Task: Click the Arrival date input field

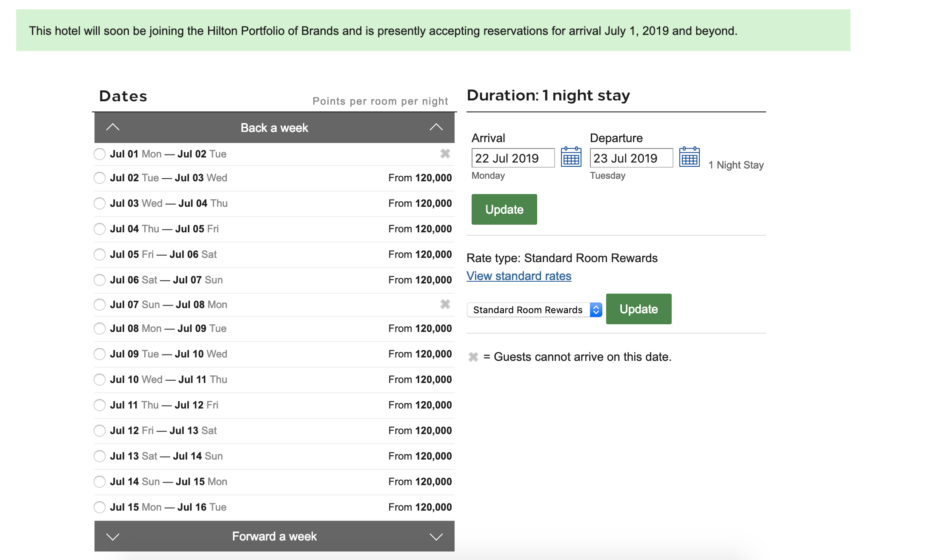Action: pos(512,158)
